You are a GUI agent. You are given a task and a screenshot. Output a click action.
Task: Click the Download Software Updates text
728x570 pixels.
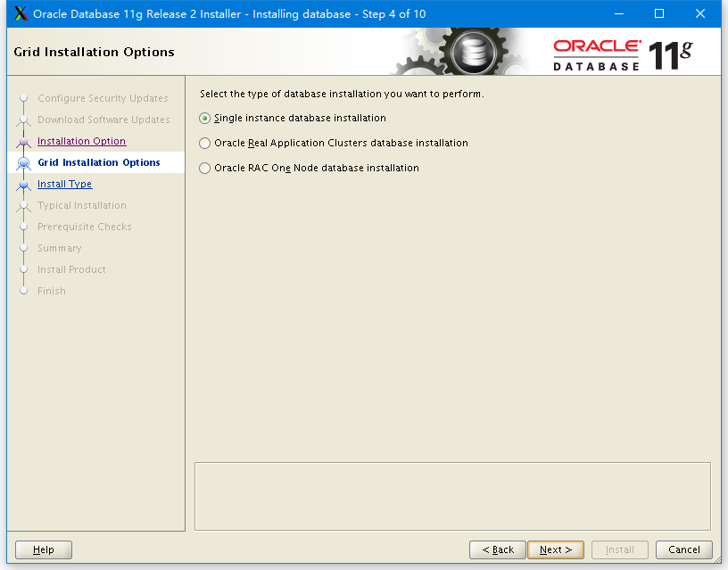[103, 120]
